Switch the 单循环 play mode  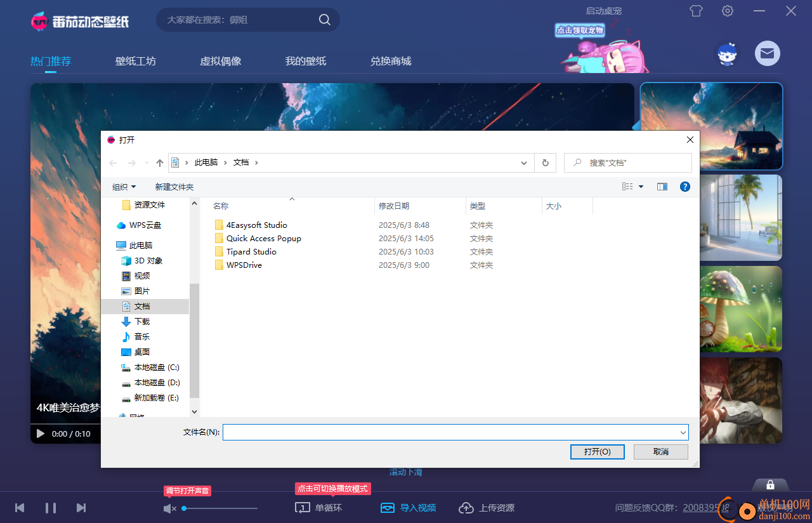pyautogui.click(x=318, y=508)
